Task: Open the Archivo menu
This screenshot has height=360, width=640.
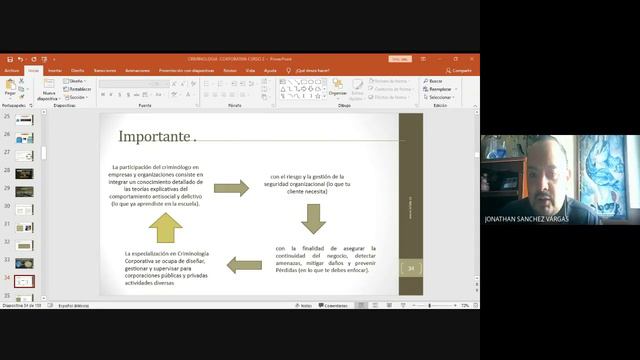Action: 11,71
